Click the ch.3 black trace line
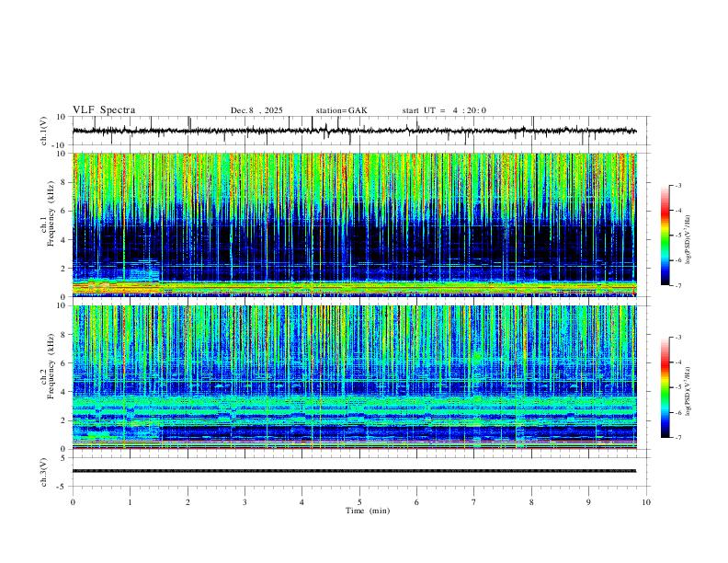This screenshot has height=563, width=728. (354, 471)
